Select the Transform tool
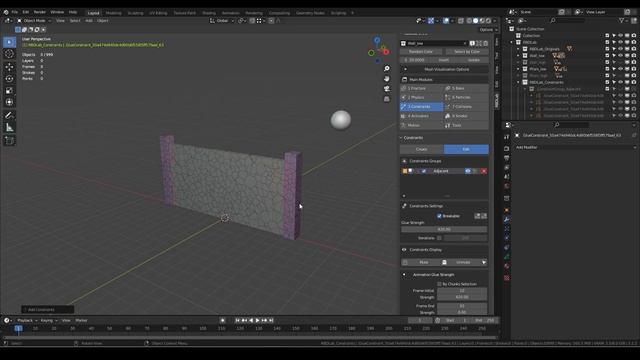Image resolution: width=640 pixels, height=360 pixels. click(x=9, y=102)
